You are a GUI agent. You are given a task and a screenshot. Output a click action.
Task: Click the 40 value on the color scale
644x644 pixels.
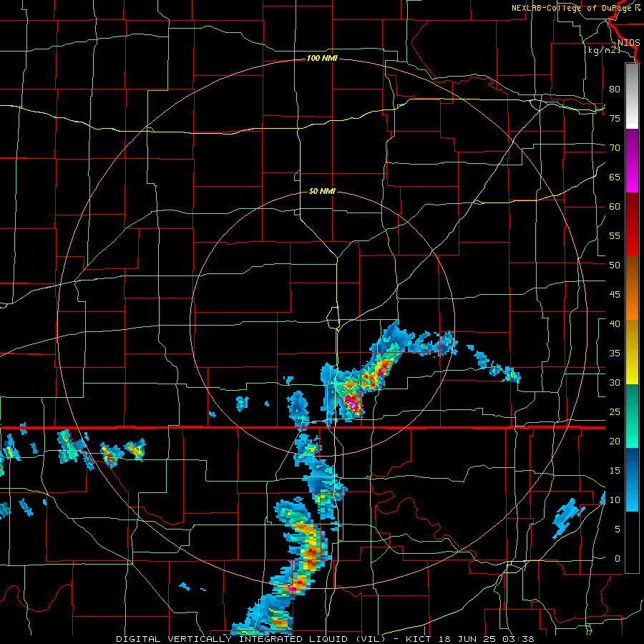[x=615, y=324]
